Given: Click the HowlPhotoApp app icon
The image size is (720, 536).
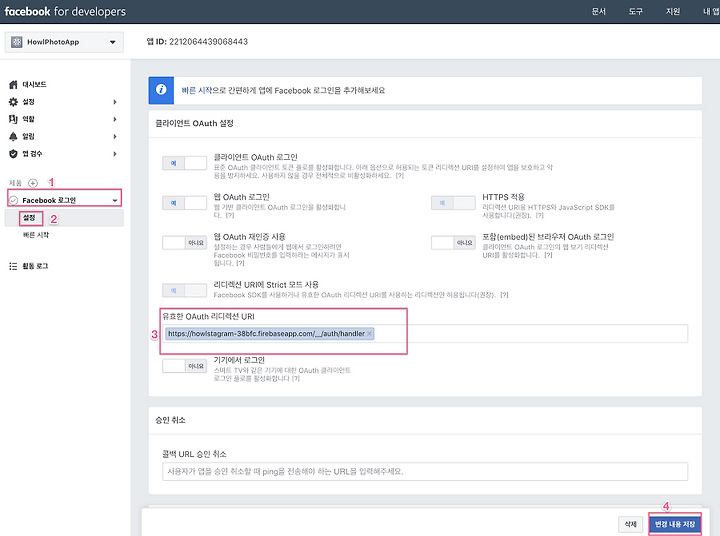Looking at the screenshot, I should pos(17,42).
